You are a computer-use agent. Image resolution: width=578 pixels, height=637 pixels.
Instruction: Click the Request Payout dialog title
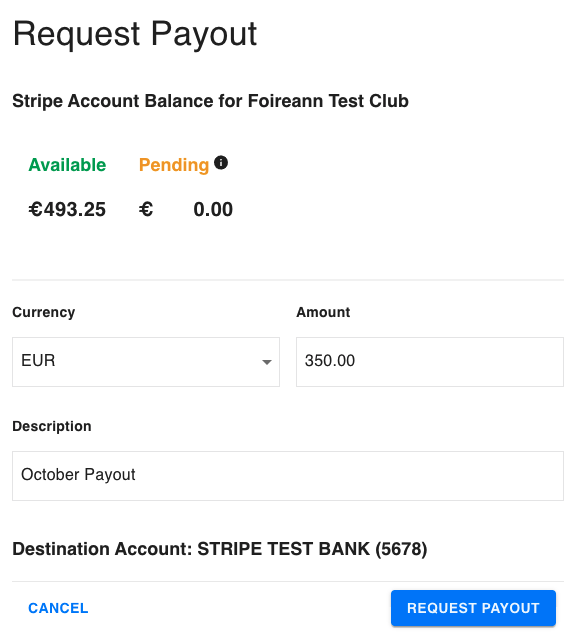point(135,35)
